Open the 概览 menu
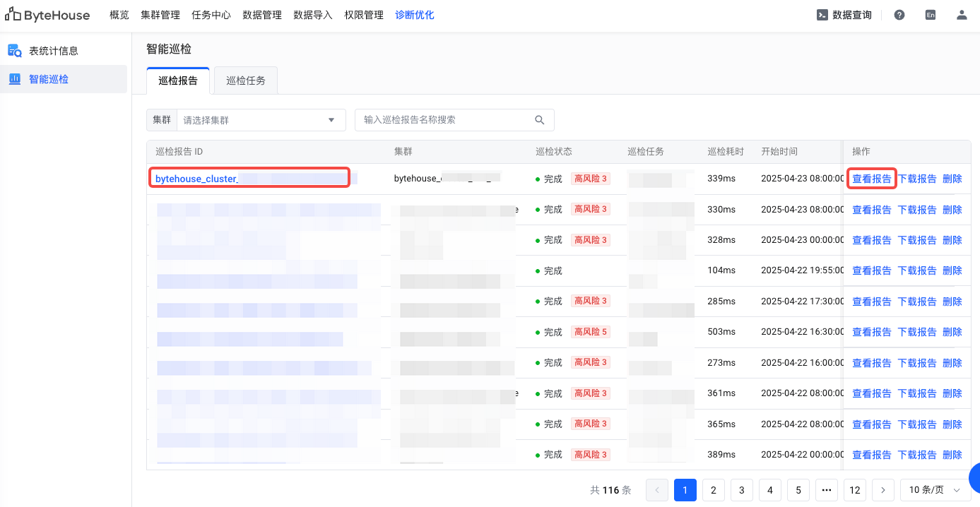 point(119,15)
